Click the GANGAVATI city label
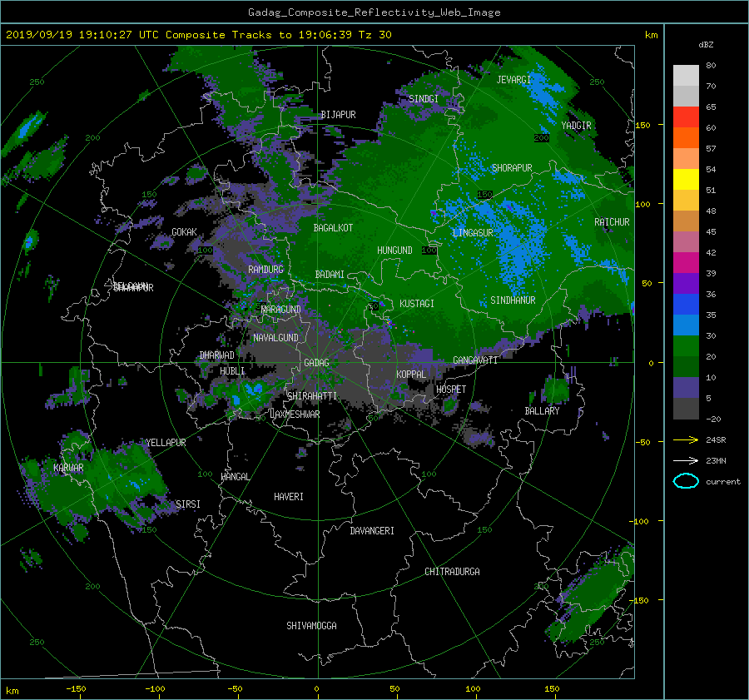Screen dimensions: 749x700 [475, 360]
